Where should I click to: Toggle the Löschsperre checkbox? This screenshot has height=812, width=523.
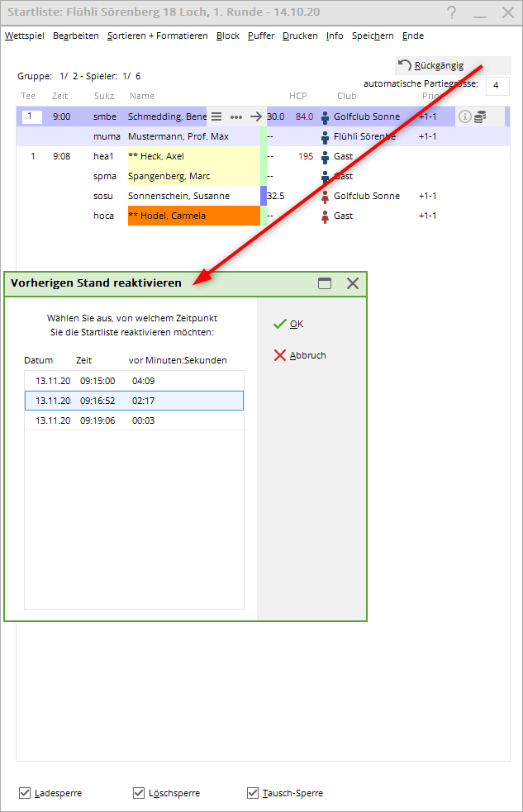pos(139,793)
